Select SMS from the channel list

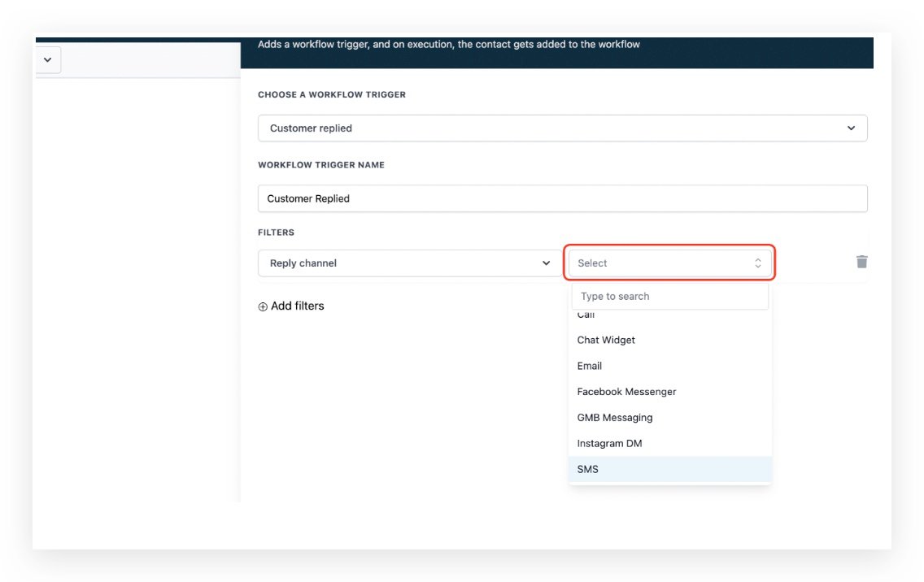(x=588, y=469)
